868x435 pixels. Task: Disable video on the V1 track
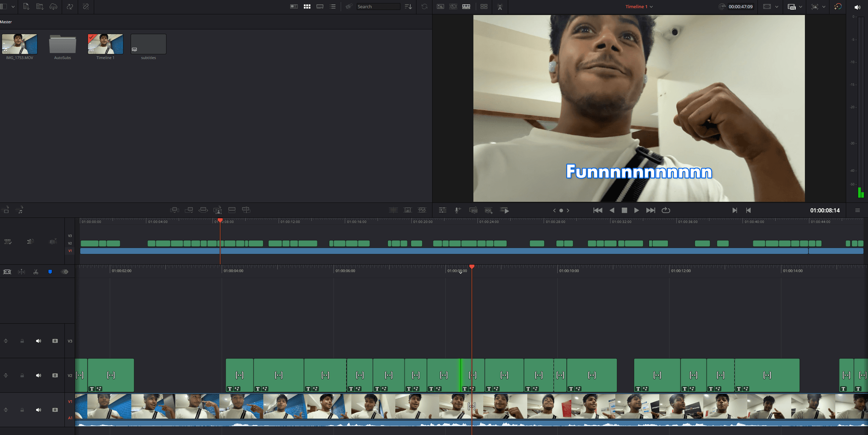pyautogui.click(x=55, y=410)
